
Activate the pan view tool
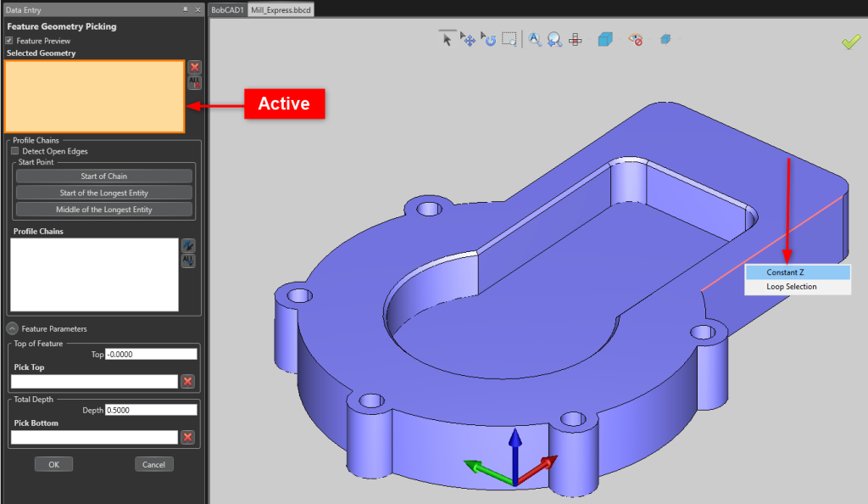pos(468,40)
